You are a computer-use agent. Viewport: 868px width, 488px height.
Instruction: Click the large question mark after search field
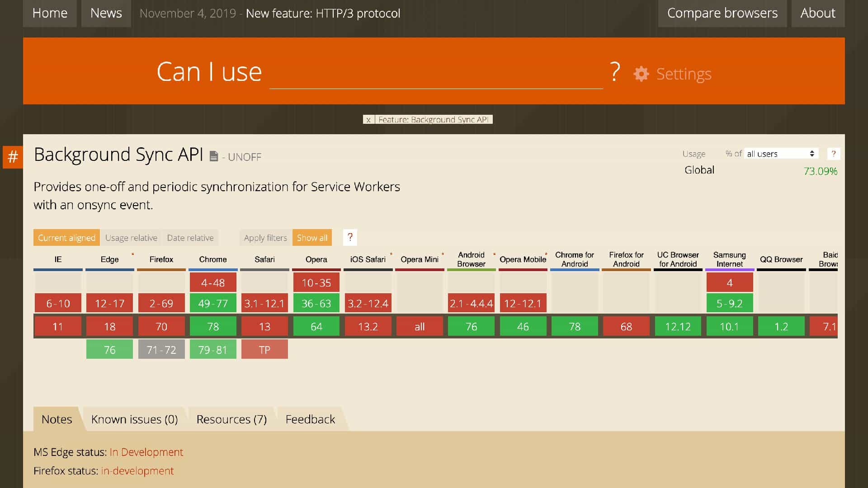tap(615, 72)
